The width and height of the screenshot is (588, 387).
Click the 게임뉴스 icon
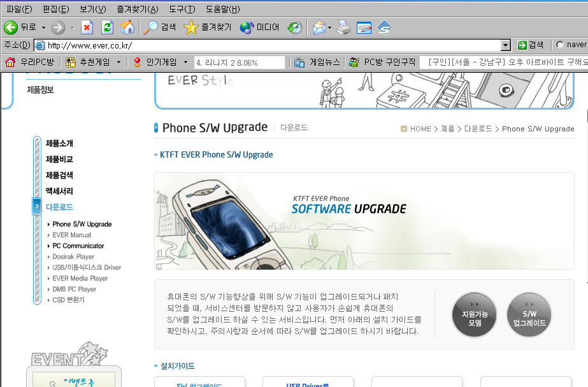[299, 62]
